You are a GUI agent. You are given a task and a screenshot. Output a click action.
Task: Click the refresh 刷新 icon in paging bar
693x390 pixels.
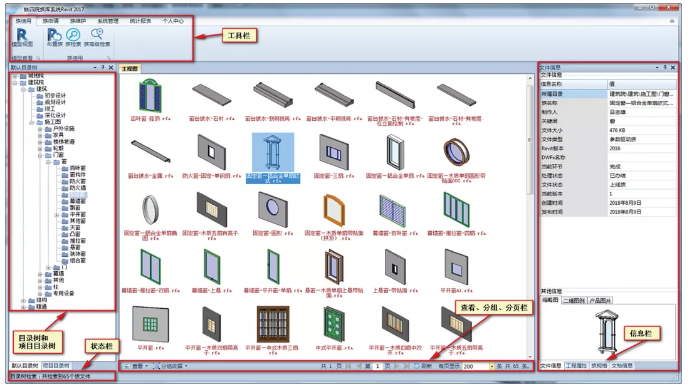click(416, 366)
